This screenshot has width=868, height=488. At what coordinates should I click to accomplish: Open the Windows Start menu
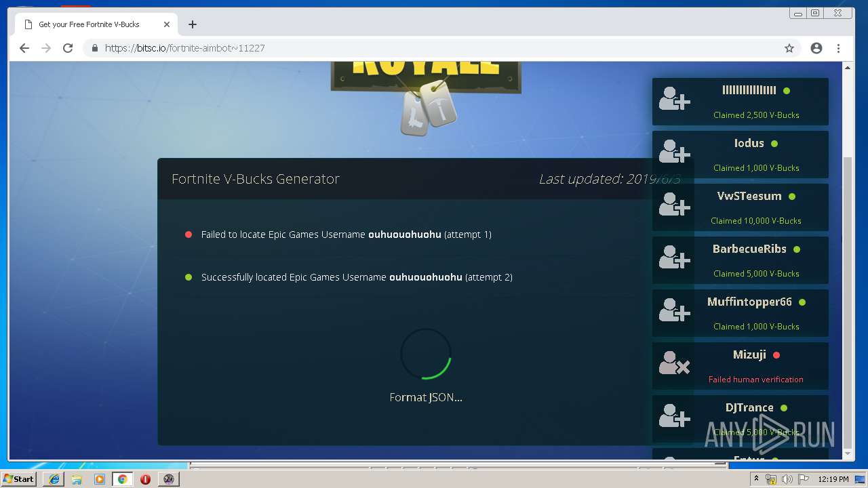click(x=19, y=479)
